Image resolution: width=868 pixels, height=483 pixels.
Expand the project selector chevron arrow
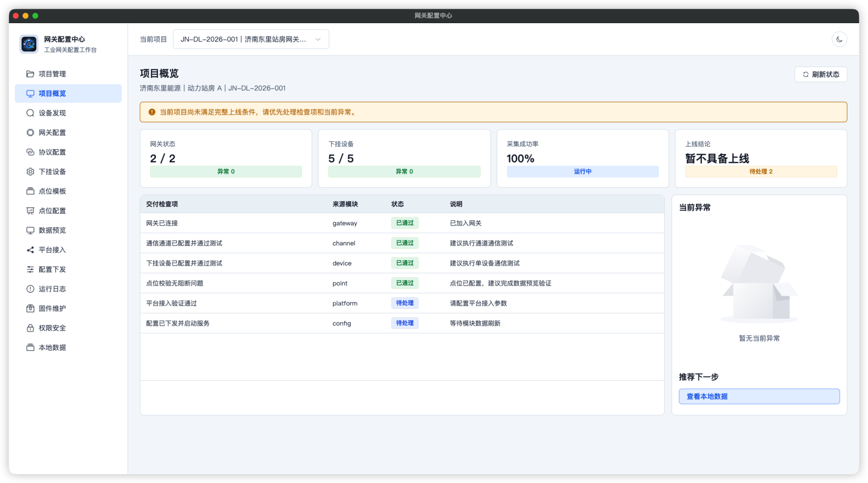[x=318, y=39]
